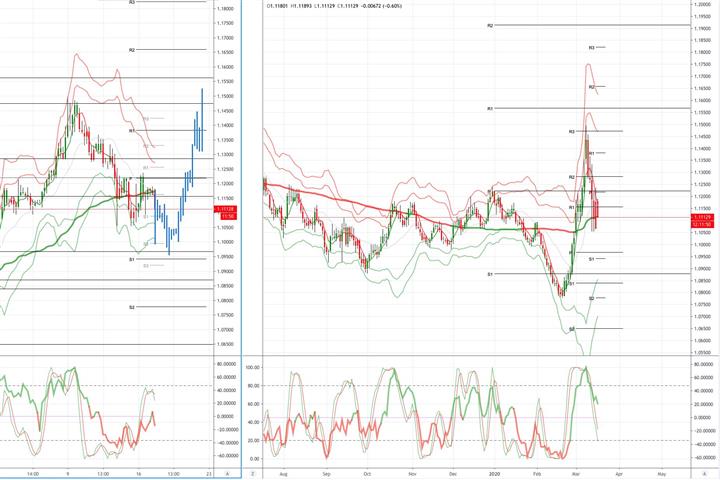Click the Z button below right chart
This screenshot has width=720, height=480.
click(253, 474)
